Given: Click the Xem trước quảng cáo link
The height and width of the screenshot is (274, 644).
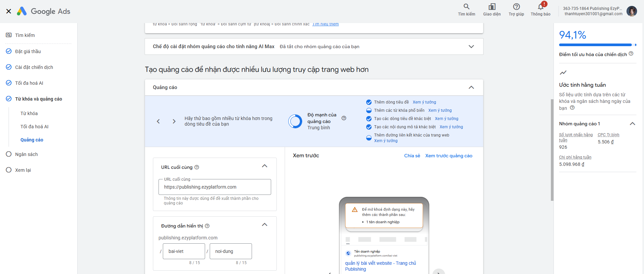Looking at the screenshot, I should [449, 156].
